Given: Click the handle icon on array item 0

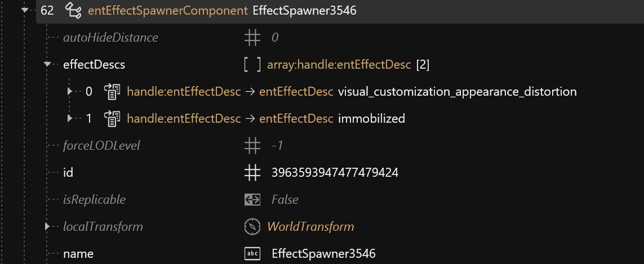Looking at the screenshot, I should (112, 92).
